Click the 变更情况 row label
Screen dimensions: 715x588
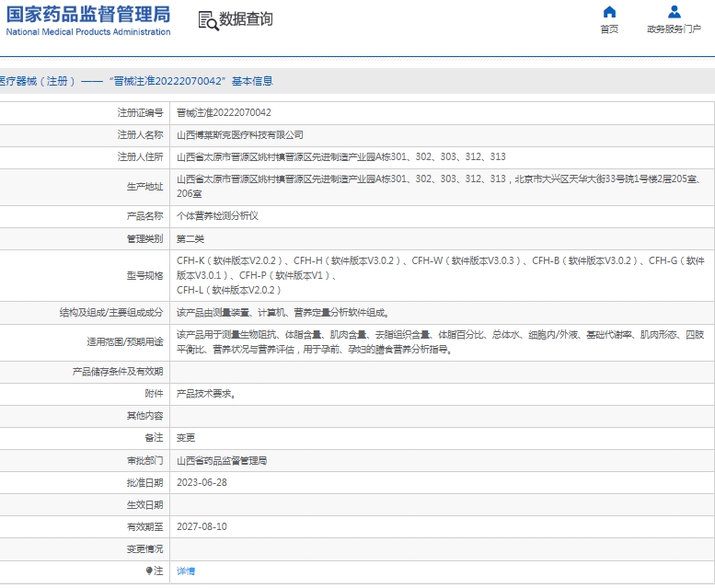click(x=144, y=549)
